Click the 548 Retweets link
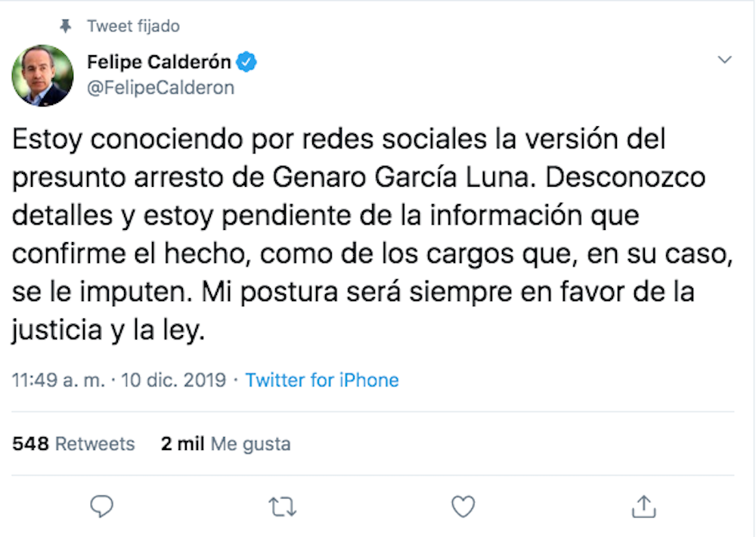The image size is (756, 537). pyautogui.click(x=74, y=444)
